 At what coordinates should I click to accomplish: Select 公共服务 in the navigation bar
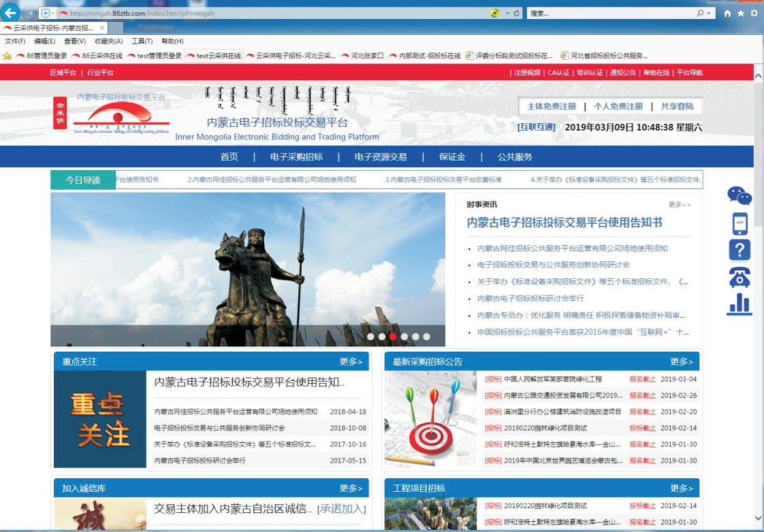[x=515, y=156]
